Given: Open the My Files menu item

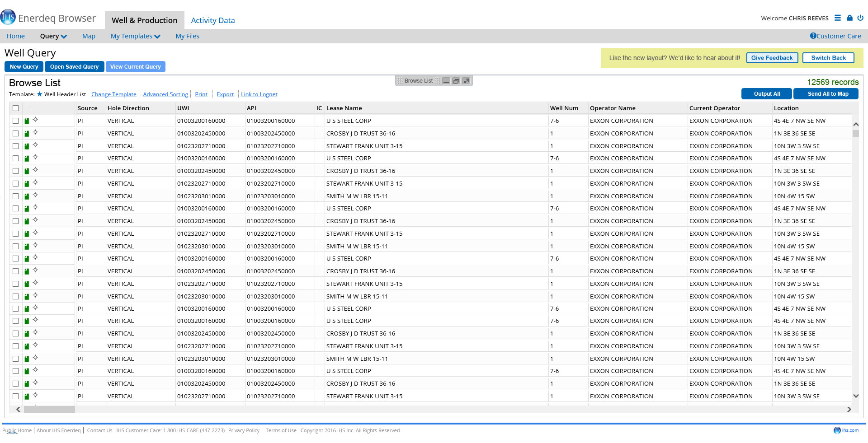Looking at the screenshot, I should pos(187,36).
